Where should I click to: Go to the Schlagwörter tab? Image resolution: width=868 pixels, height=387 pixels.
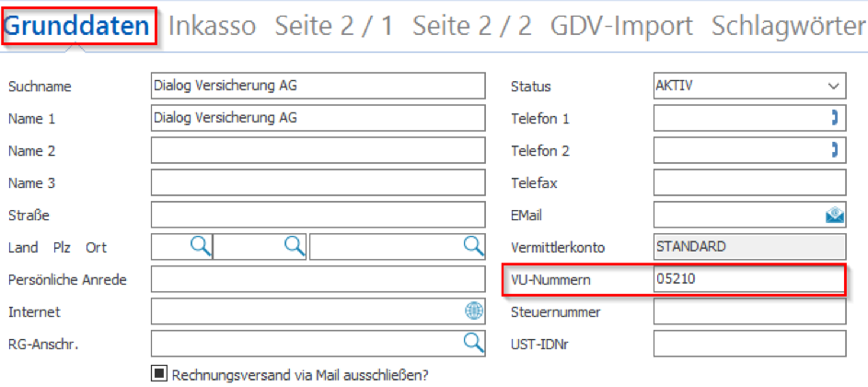pyautogui.click(x=789, y=27)
